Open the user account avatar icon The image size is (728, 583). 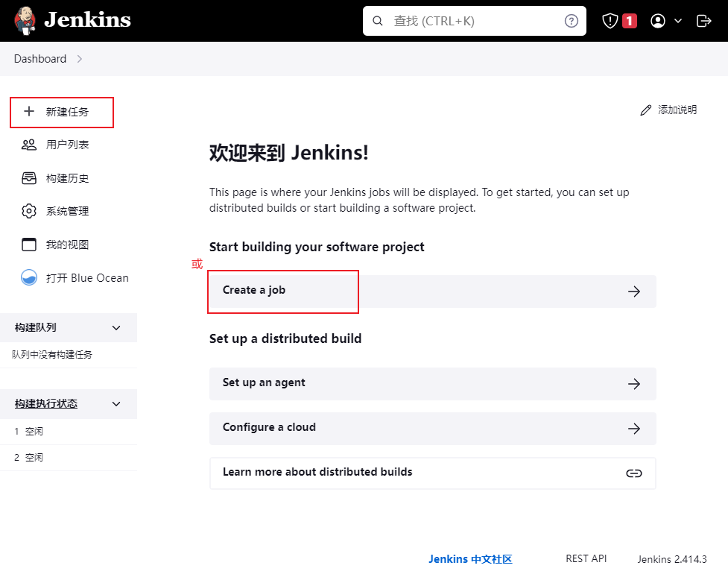click(x=657, y=21)
